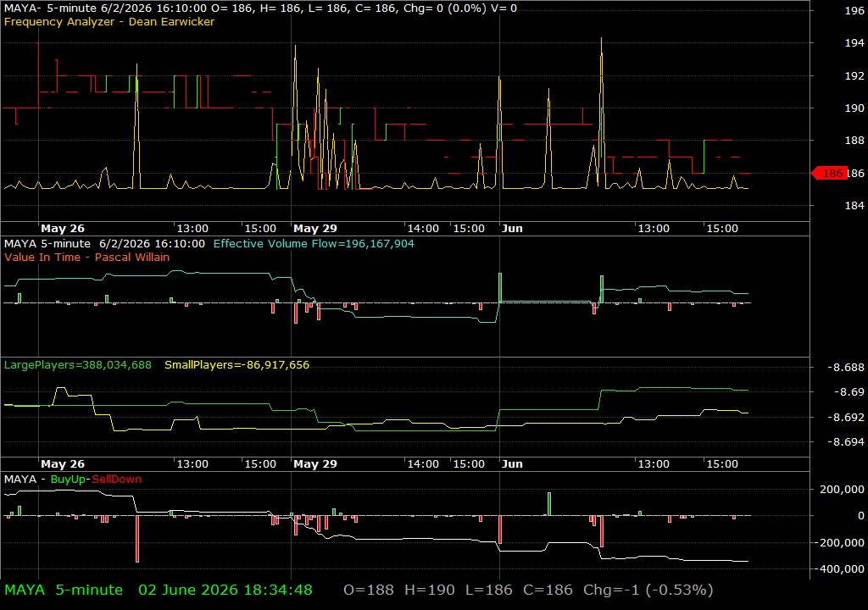Click the MAYA 5-minute status bar label

pos(64,590)
